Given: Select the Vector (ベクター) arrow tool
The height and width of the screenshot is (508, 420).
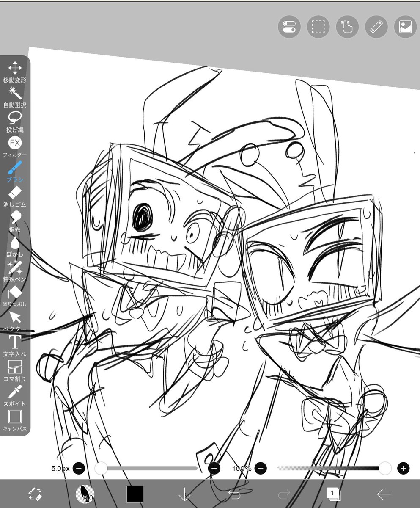Looking at the screenshot, I should [x=15, y=321].
